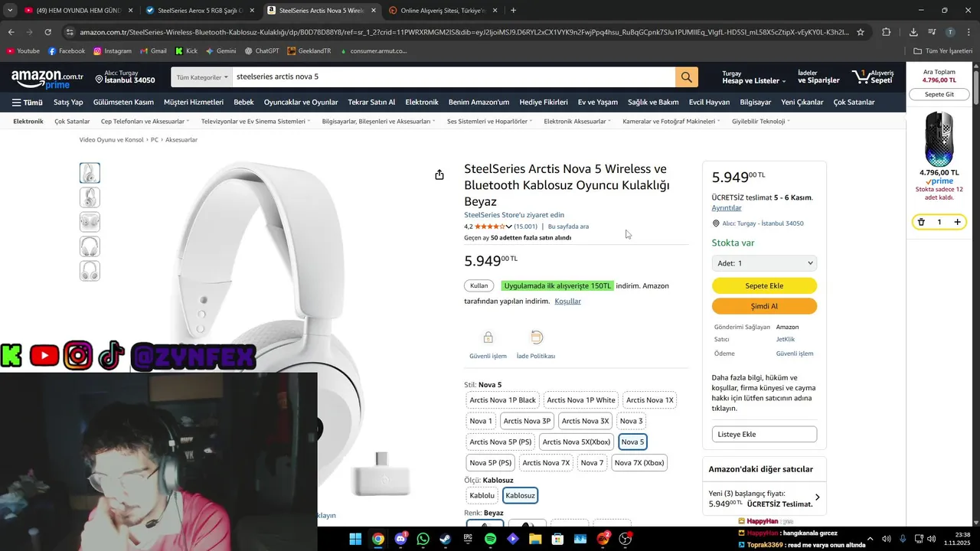Open Gmail bookmark
The image size is (980, 551).
pyautogui.click(x=153, y=51)
